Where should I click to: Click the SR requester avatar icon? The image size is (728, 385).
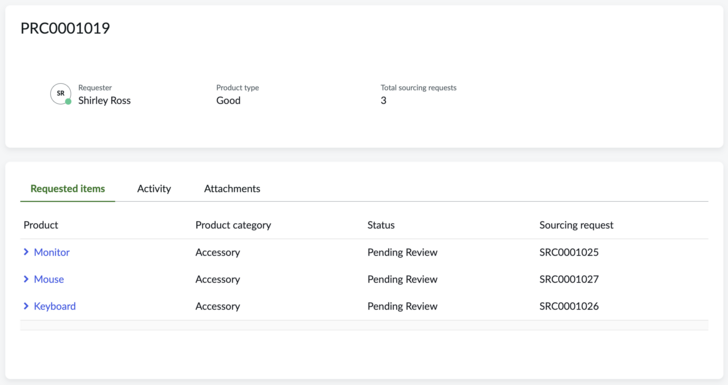click(61, 94)
